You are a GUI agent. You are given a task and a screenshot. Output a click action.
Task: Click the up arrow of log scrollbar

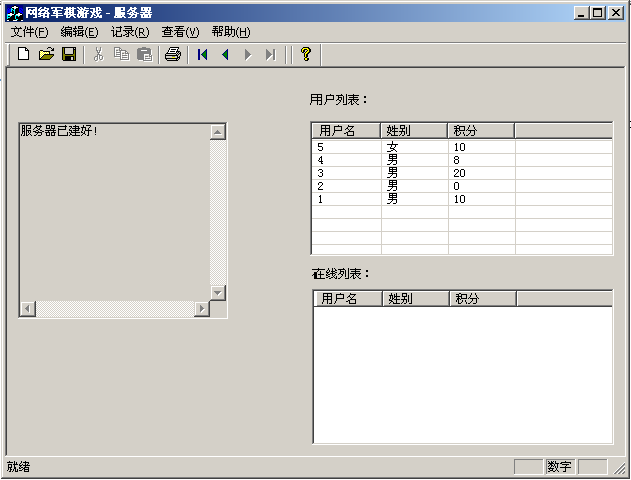pos(218,132)
